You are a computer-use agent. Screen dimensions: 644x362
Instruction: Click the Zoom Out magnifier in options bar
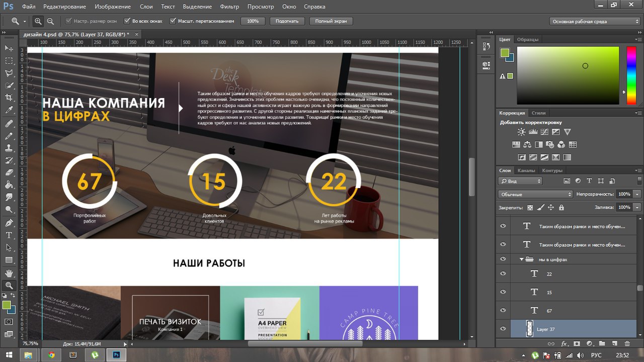50,21
